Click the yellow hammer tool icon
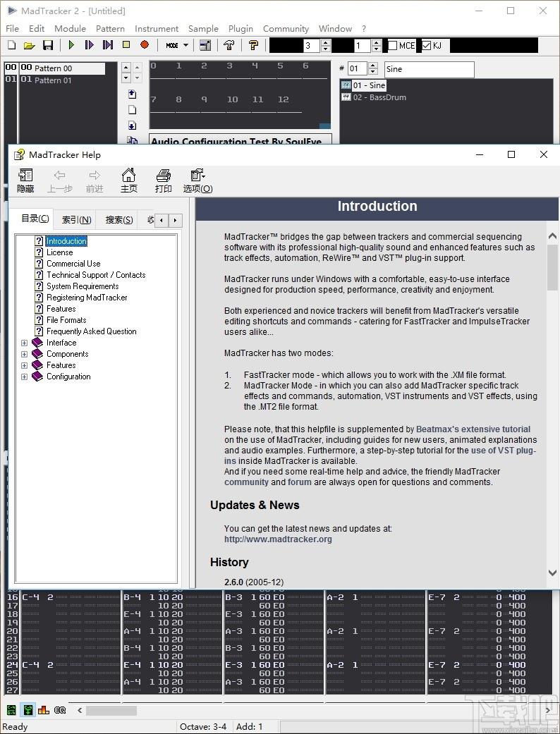This screenshot has height=734, width=560. click(x=253, y=45)
